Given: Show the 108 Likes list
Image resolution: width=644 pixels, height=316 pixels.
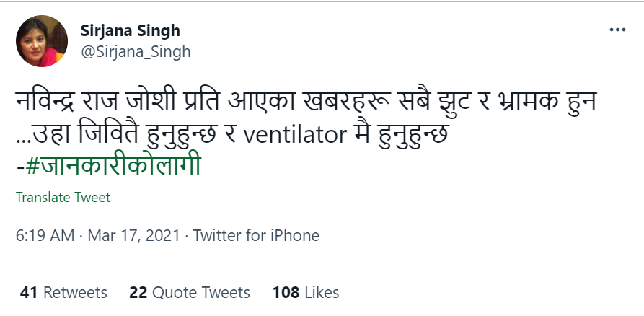Looking at the screenshot, I should click(x=305, y=292).
